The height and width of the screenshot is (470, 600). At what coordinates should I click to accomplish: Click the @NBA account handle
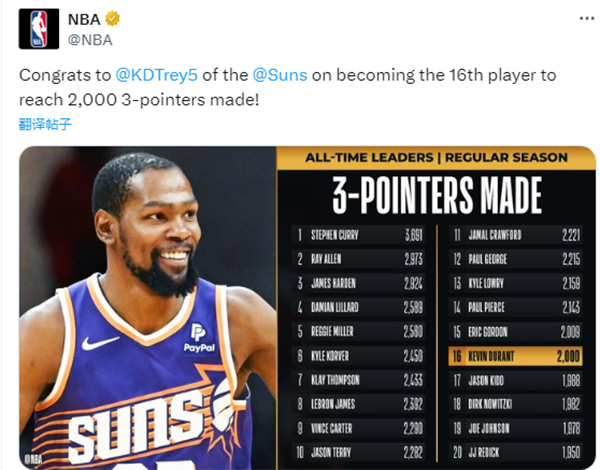[90, 39]
